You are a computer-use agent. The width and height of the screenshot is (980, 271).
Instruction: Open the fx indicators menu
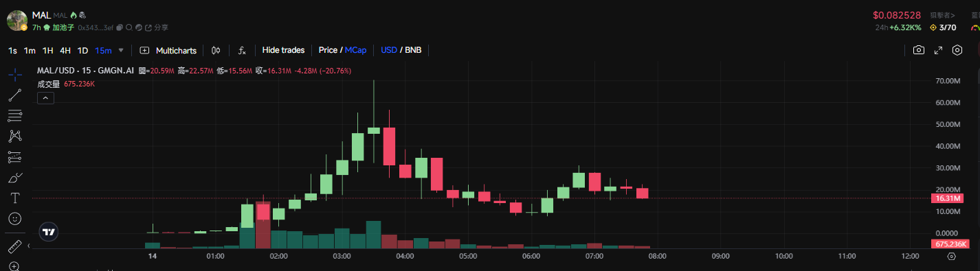[242, 50]
